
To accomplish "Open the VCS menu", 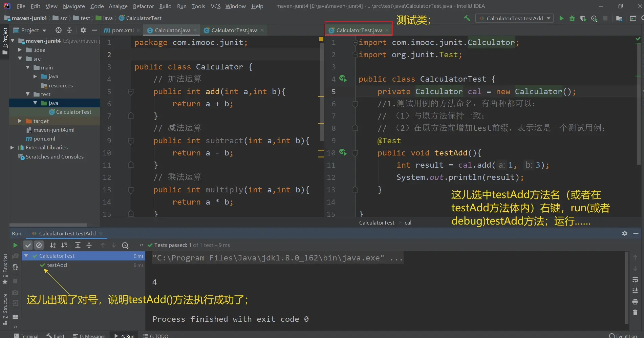I will click(215, 6).
